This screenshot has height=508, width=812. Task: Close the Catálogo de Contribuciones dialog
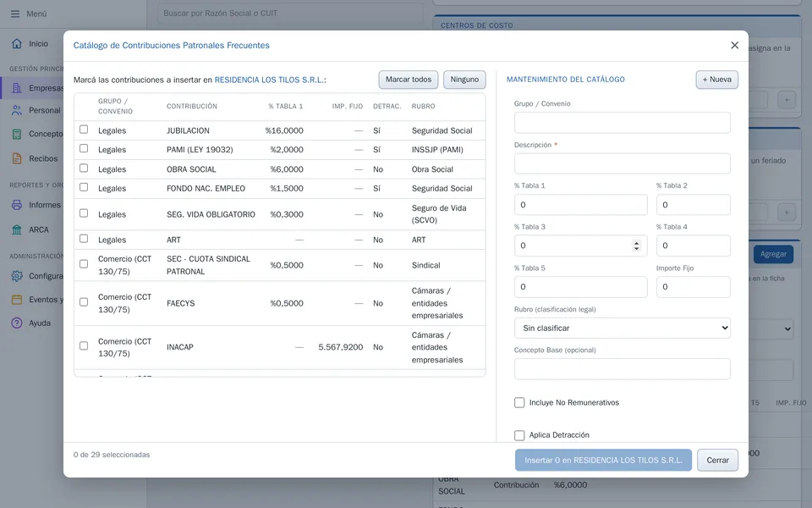734,45
